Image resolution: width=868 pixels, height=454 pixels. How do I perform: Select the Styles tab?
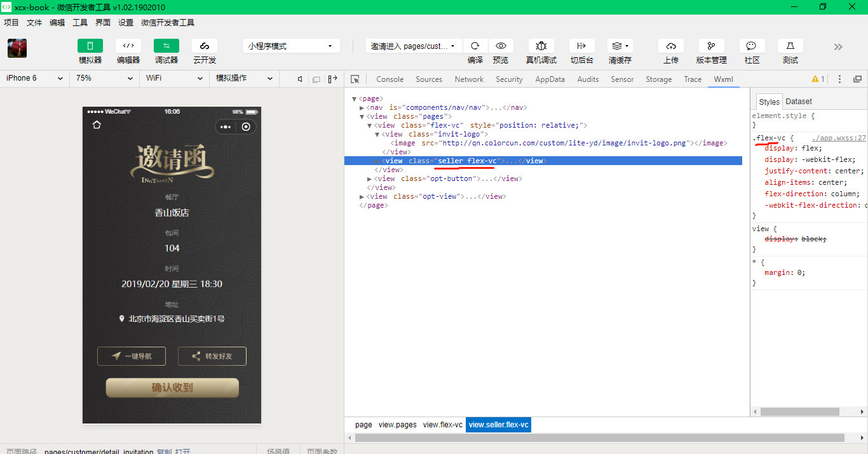point(769,102)
